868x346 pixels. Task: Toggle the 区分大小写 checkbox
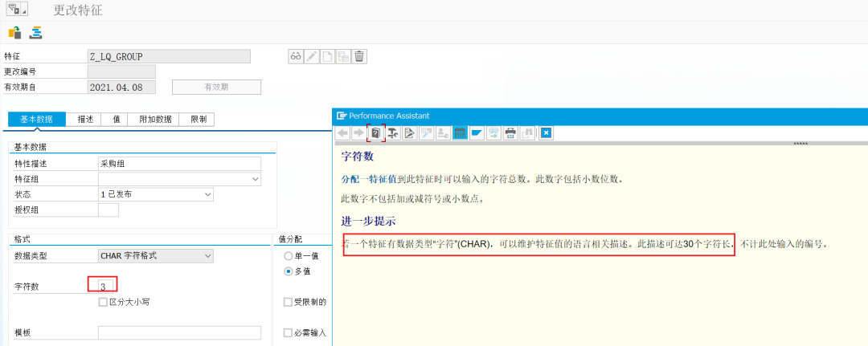102,302
